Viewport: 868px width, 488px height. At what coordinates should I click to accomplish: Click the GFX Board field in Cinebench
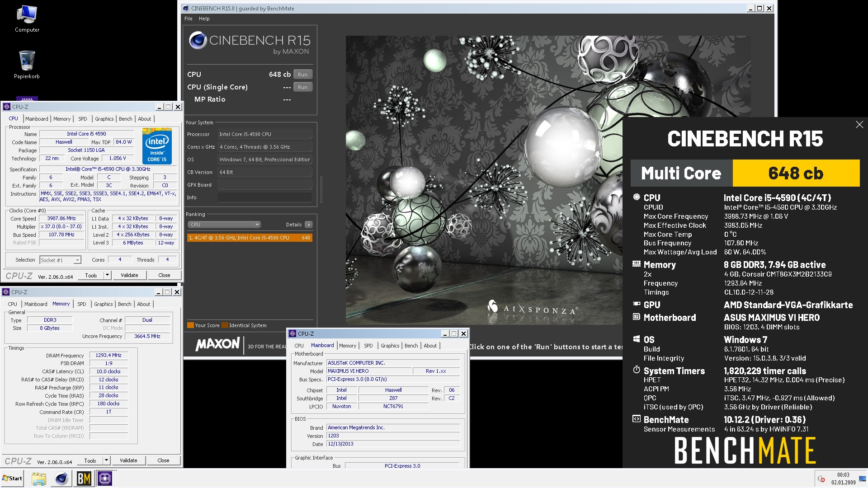(x=265, y=185)
